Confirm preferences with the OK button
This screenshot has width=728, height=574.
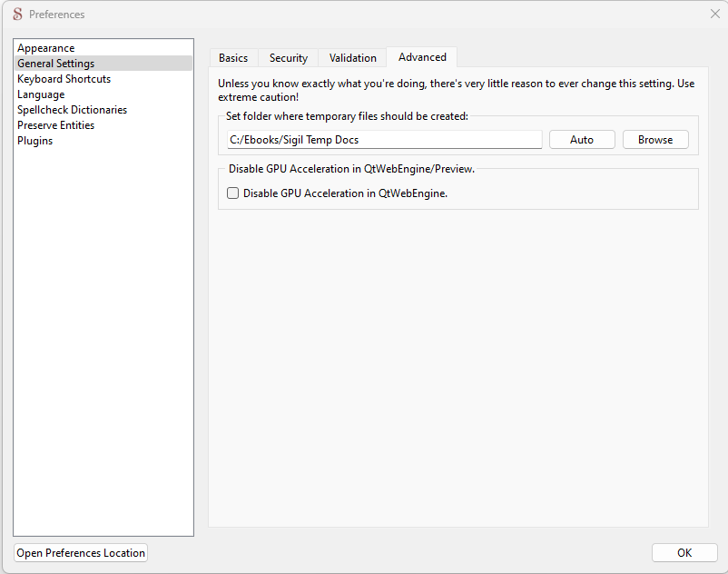pos(684,553)
